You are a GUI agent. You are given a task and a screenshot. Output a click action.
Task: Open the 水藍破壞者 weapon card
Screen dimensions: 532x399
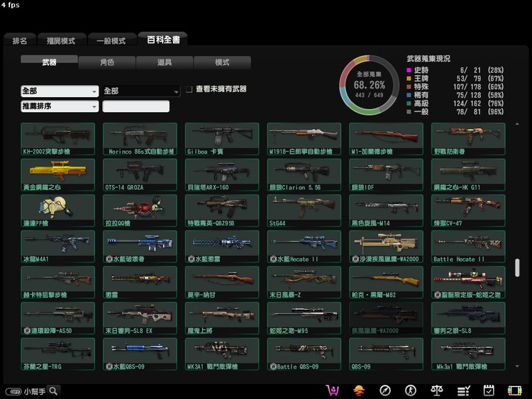(140, 247)
